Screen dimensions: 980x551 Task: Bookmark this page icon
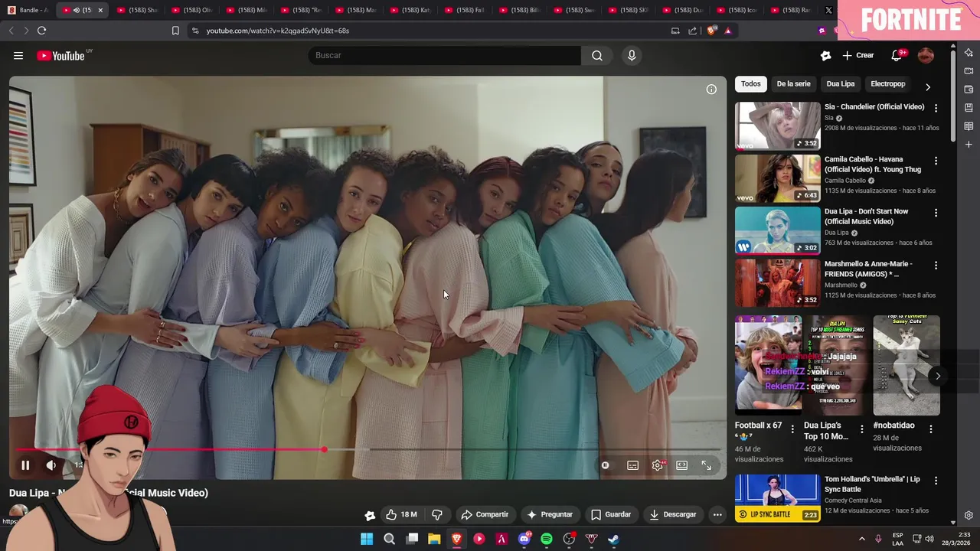tap(175, 31)
